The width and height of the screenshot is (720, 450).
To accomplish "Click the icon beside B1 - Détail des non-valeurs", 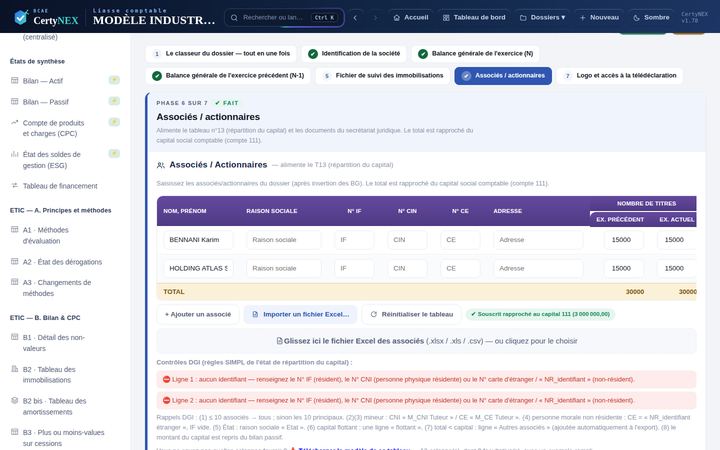I will point(15,337).
